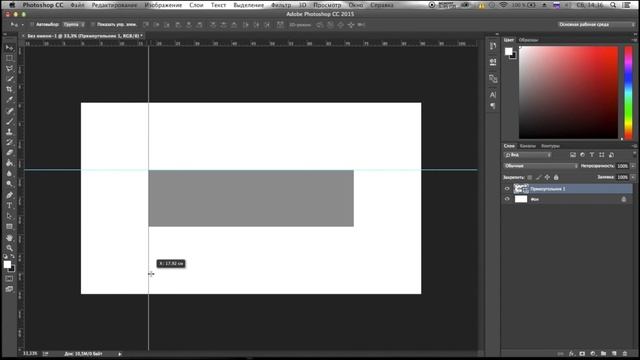
Task: Select the Rectangular Marquee tool
Action: pyautogui.click(x=9, y=58)
